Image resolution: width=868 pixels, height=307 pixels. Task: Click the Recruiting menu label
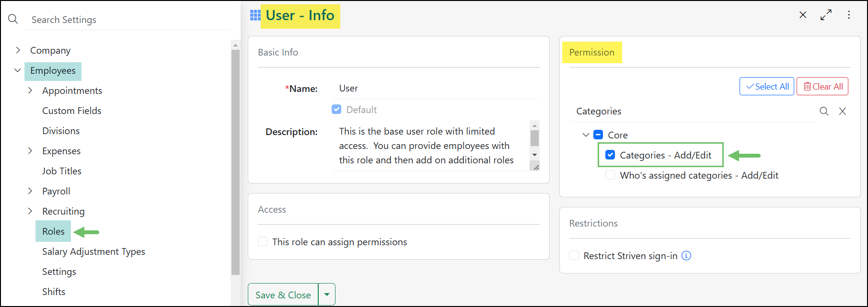coord(63,211)
